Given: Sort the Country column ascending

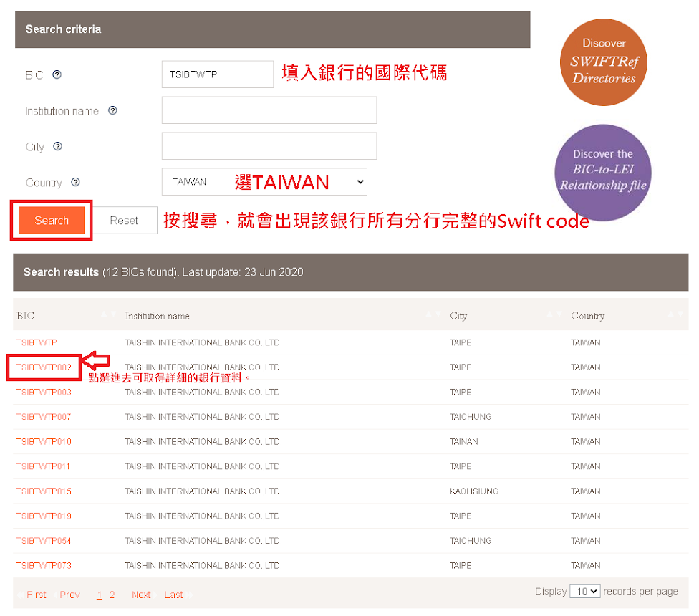Looking at the screenshot, I should (x=672, y=315).
